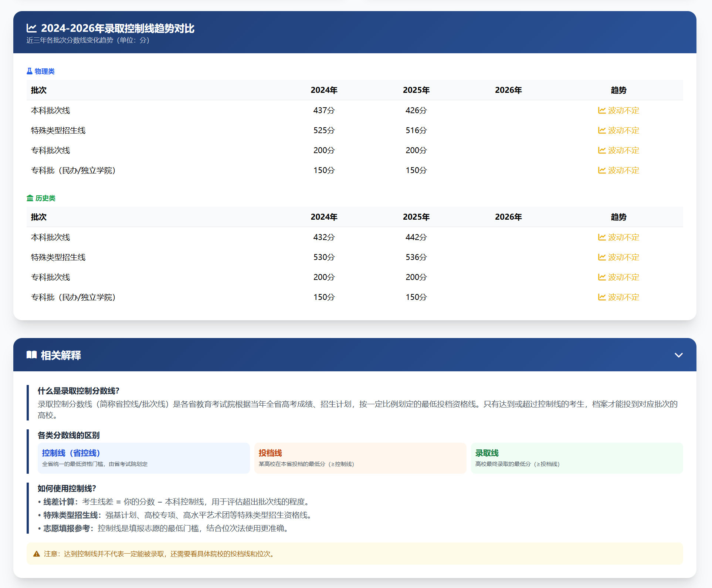Image resolution: width=712 pixels, height=588 pixels.
Task: Select the 控制线（省控线） card
Action: pyautogui.click(x=144, y=458)
